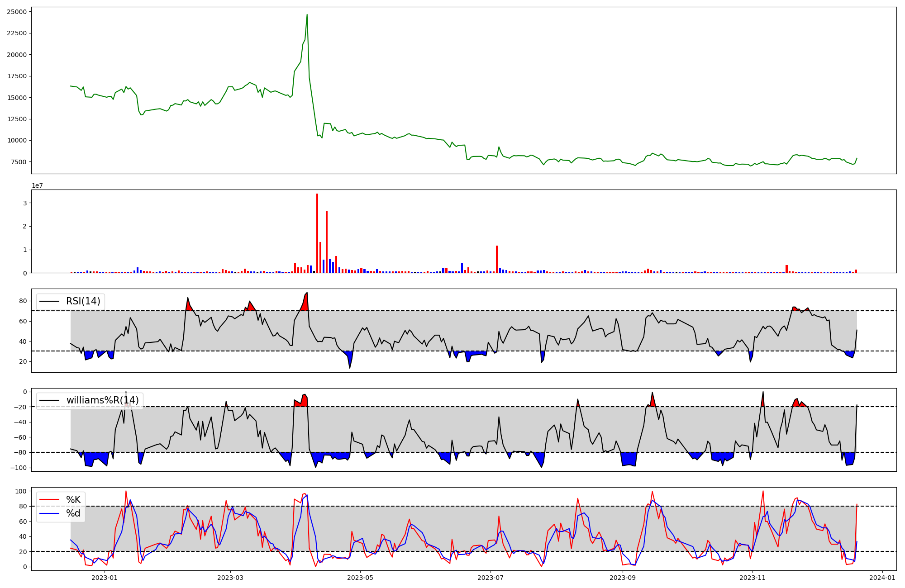The image size is (905, 588).
Task: Click the 2023-11 x-axis date label
Action: [x=753, y=578]
